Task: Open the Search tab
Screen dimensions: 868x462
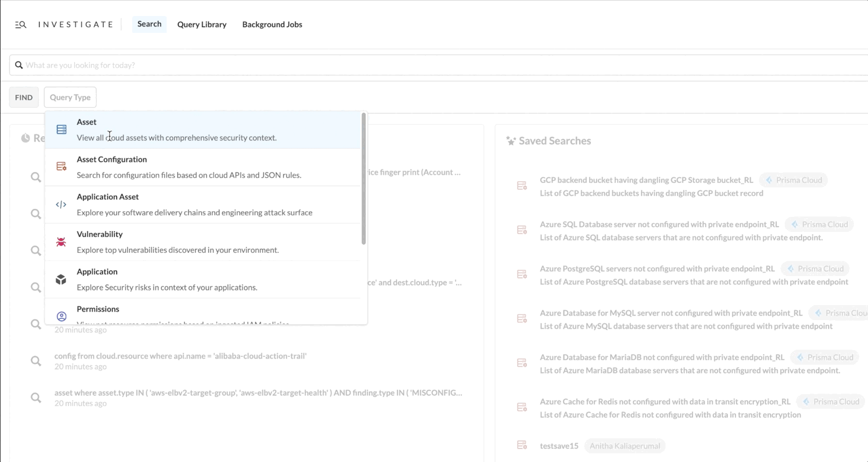Action: (x=149, y=24)
